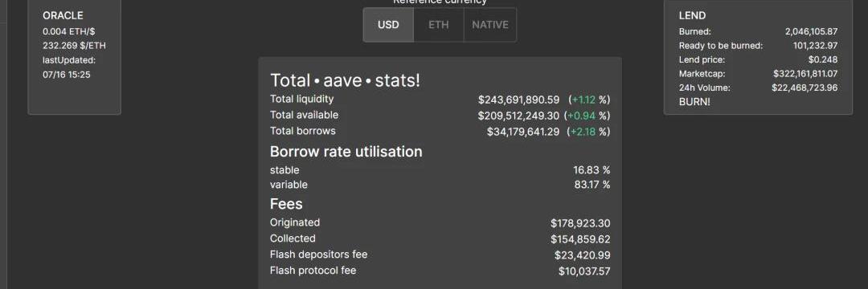
Task: Click the Total liquidity amount value
Action: click(x=518, y=100)
